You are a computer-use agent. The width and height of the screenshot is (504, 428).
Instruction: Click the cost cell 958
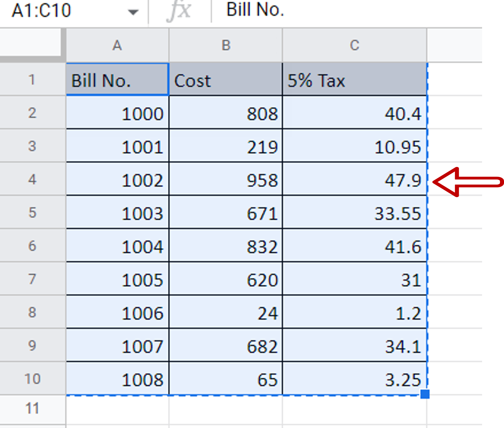(226, 179)
